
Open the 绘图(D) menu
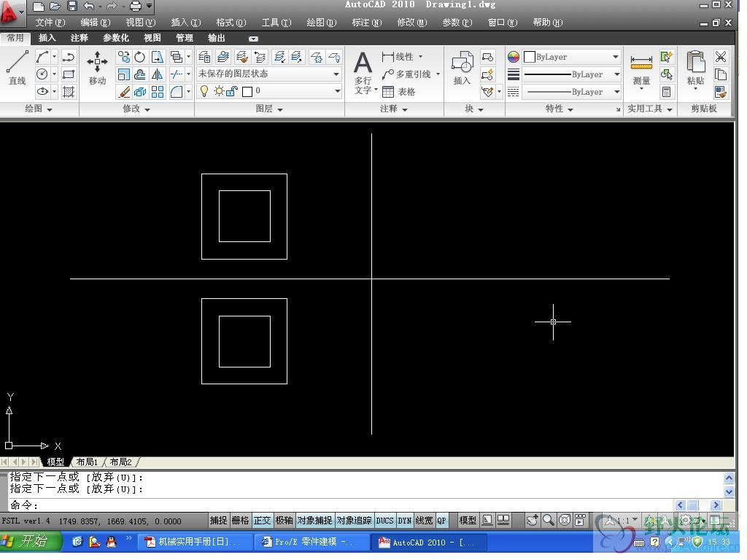[x=322, y=23]
